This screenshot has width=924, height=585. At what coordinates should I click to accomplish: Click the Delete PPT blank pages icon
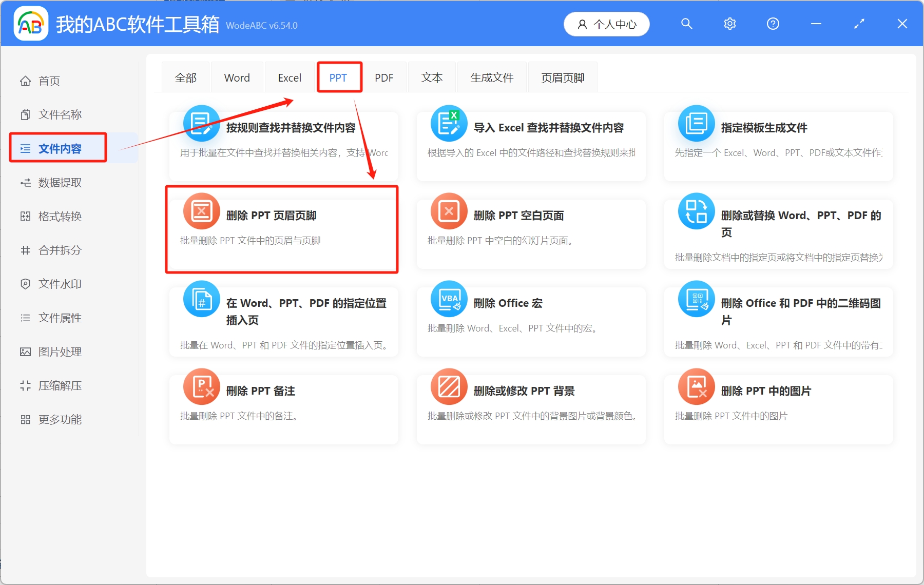point(449,211)
